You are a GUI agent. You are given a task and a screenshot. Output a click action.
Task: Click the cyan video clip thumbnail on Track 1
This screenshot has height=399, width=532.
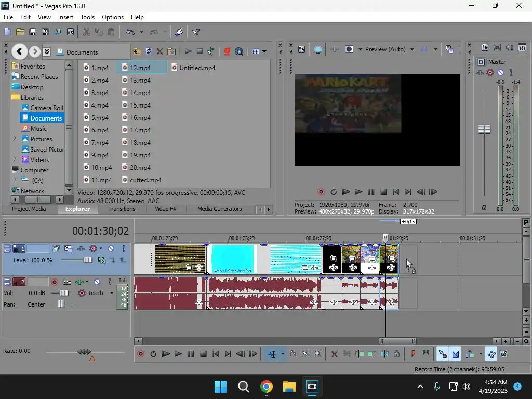pos(232,259)
